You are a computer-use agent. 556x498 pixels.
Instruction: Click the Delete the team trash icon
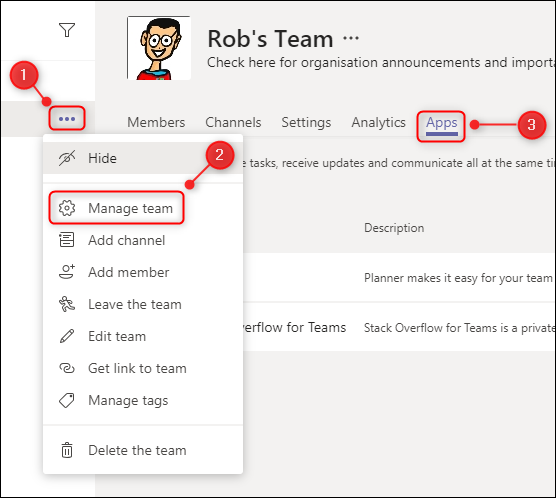67,450
